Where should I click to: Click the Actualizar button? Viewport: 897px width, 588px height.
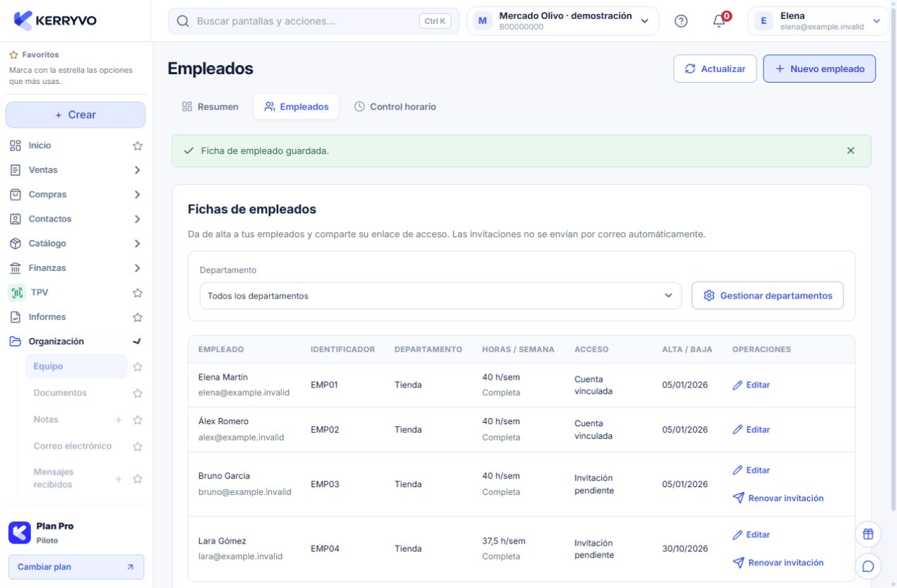point(715,68)
